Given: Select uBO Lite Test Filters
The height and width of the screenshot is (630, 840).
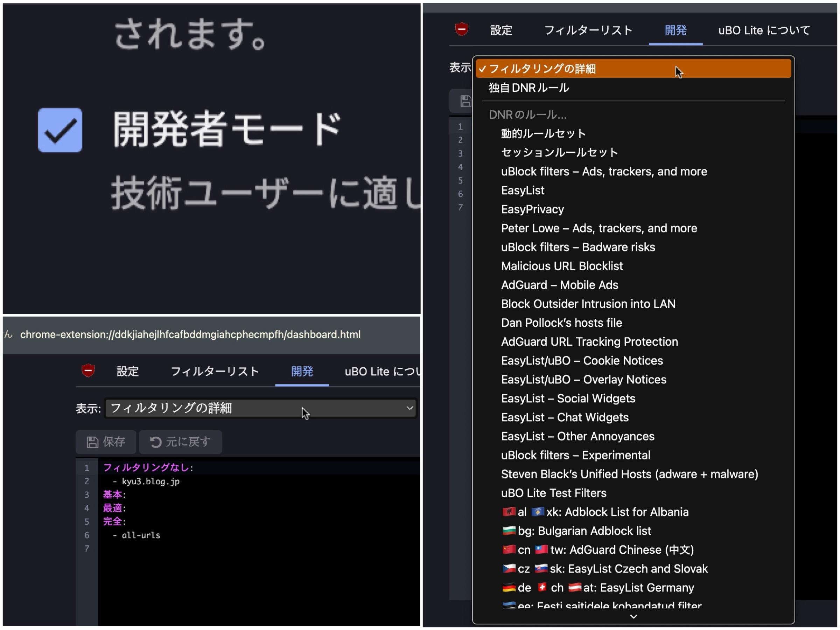Looking at the screenshot, I should click(633, 493).
